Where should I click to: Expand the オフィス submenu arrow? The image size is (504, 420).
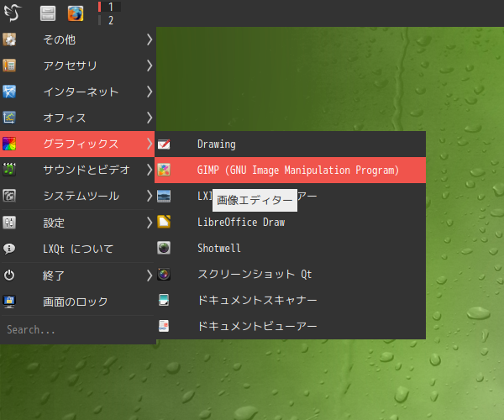(150, 118)
